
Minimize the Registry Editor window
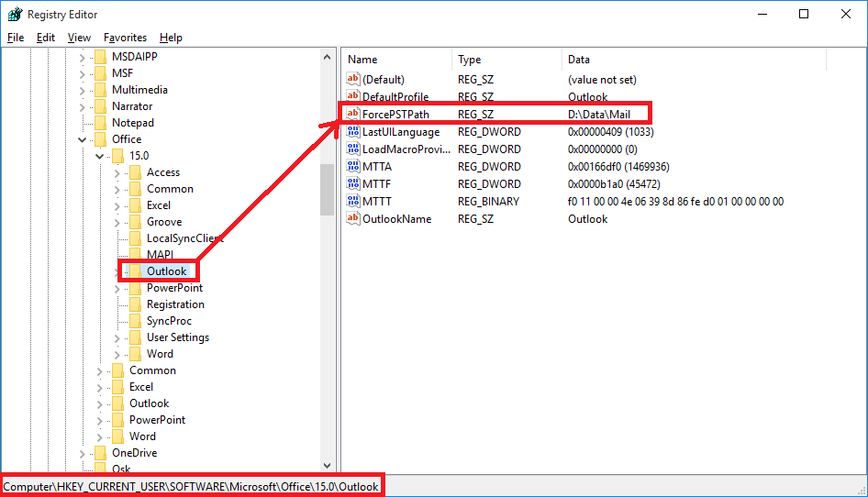762,15
